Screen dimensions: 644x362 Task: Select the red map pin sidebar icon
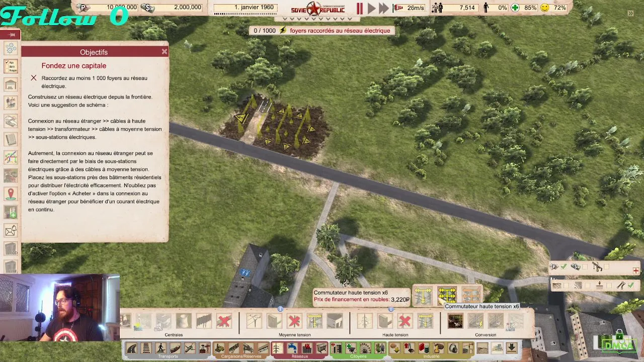tap(11, 194)
